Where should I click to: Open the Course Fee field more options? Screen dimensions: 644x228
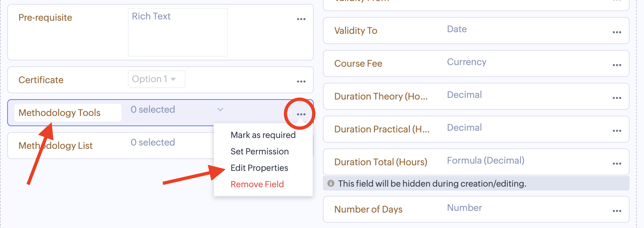click(617, 65)
